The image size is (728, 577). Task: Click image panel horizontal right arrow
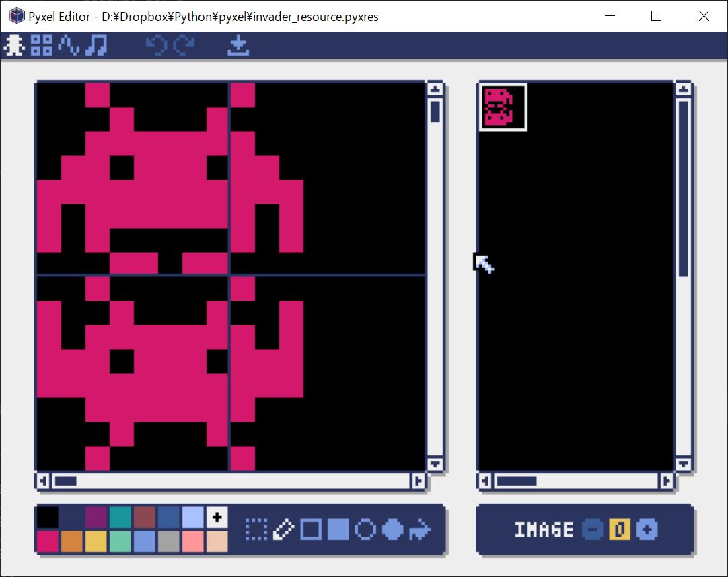pyautogui.click(x=666, y=481)
